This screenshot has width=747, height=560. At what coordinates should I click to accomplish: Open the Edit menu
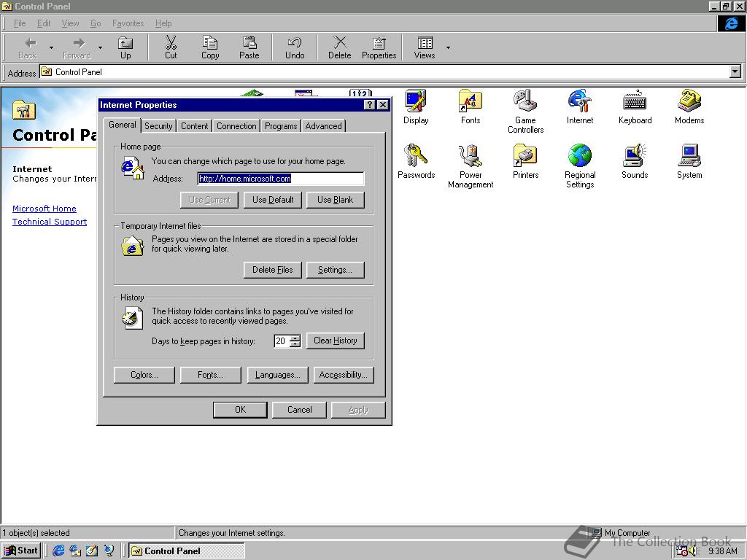(x=43, y=23)
